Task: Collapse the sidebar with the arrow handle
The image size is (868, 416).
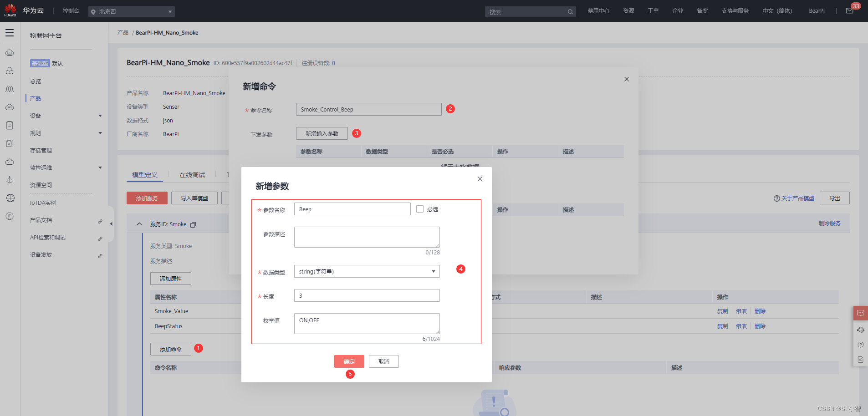Action: point(111,223)
